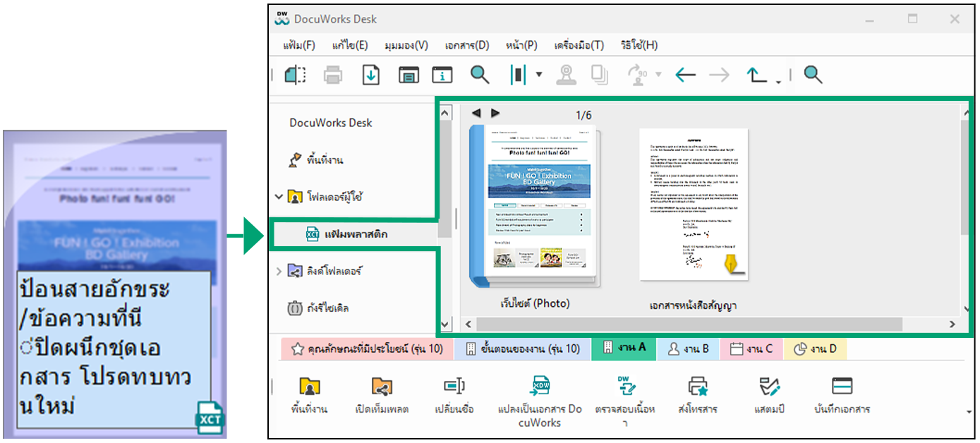The height and width of the screenshot is (443, 980).
Task: Open the split view mode dropdown arrow
Action: pos(539,75)
